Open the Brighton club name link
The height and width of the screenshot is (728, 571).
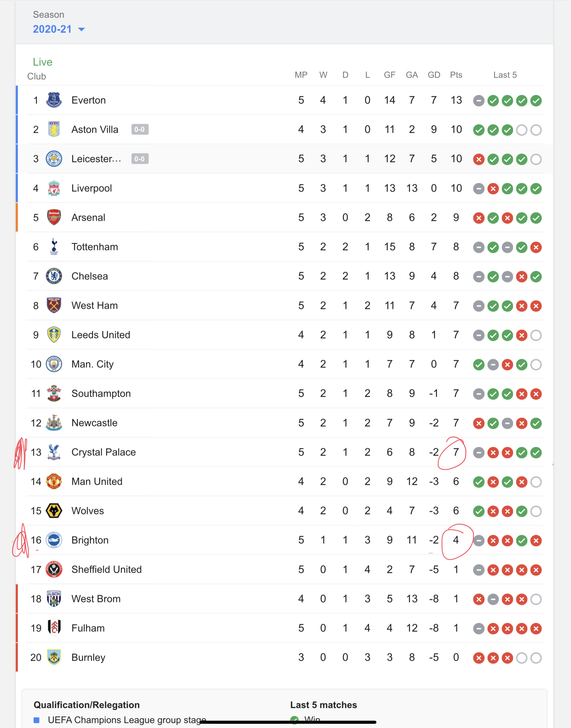tap(90, 540)
